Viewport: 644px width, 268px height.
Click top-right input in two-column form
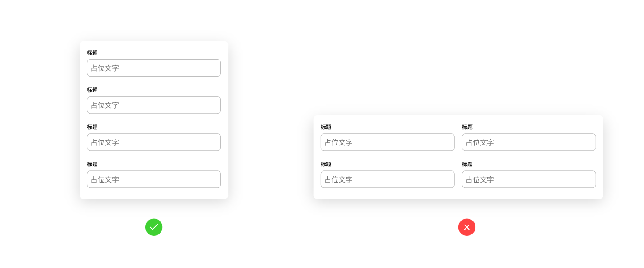(529, 142)
